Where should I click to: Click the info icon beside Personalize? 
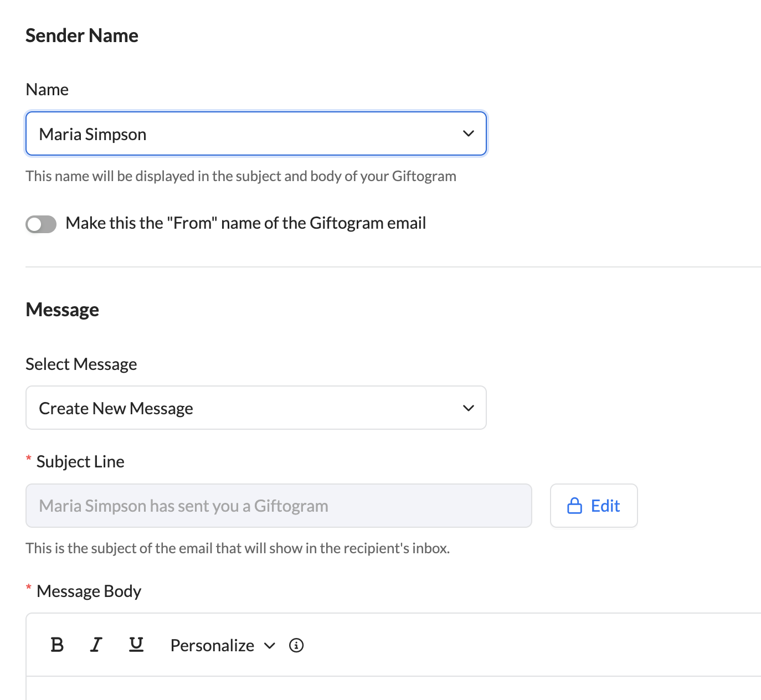click(x=296, y=645)
